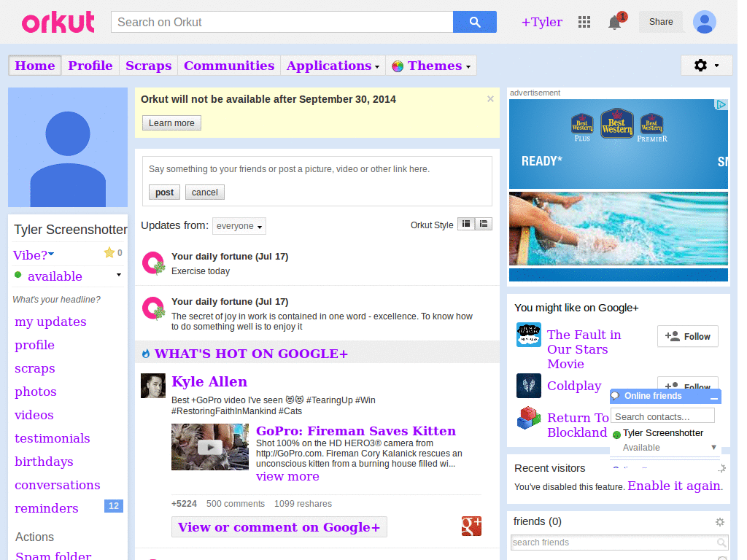Click the Learn more button
Screen dimensions: 747x560
point(171,122)
